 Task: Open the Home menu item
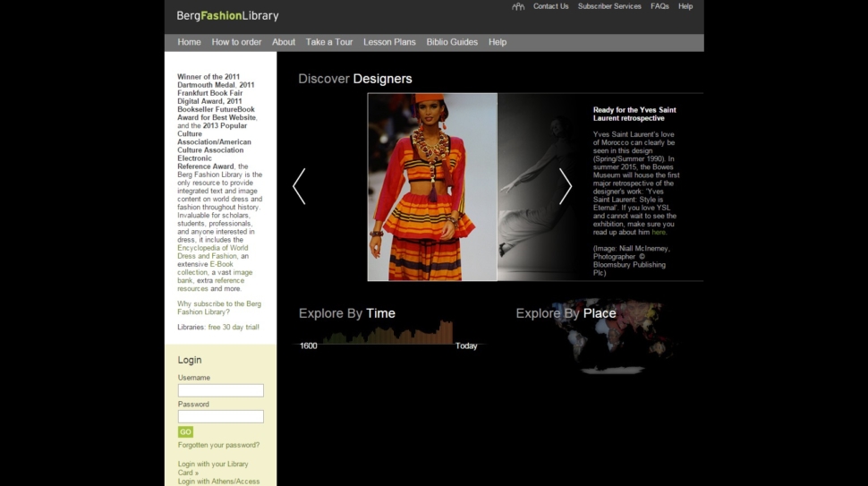pos(189,42)
